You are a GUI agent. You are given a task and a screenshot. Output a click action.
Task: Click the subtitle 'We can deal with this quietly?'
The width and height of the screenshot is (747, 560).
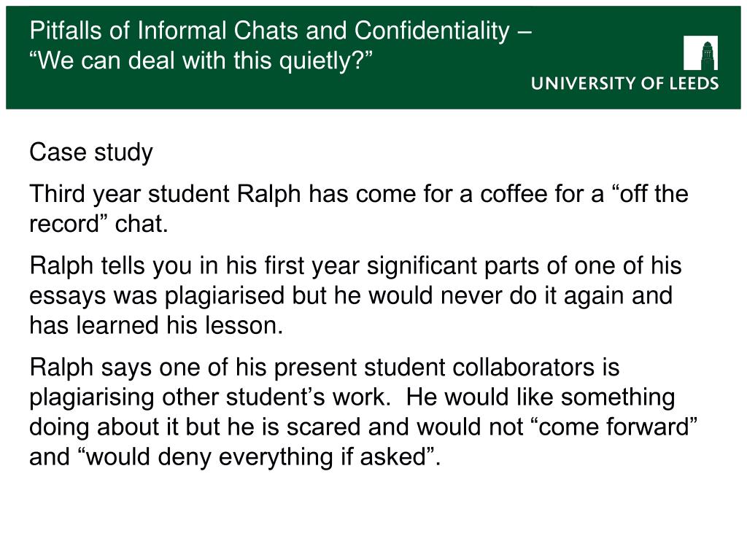tap(201, 61)
